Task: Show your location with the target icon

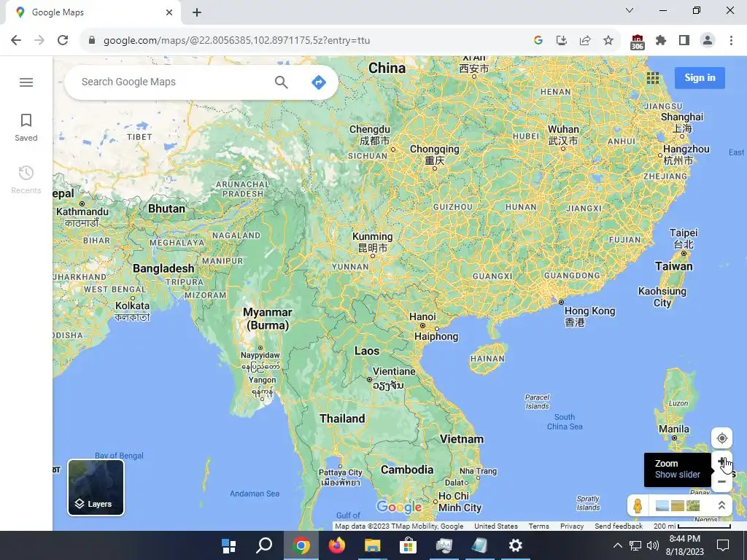Action: (x=721, y=438)
